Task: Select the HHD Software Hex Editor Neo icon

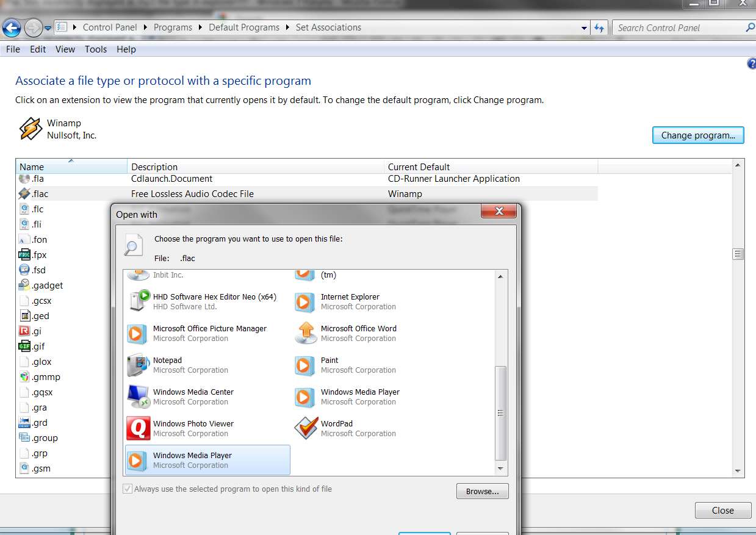Action: pyautogui.click(x=139, y=301)
